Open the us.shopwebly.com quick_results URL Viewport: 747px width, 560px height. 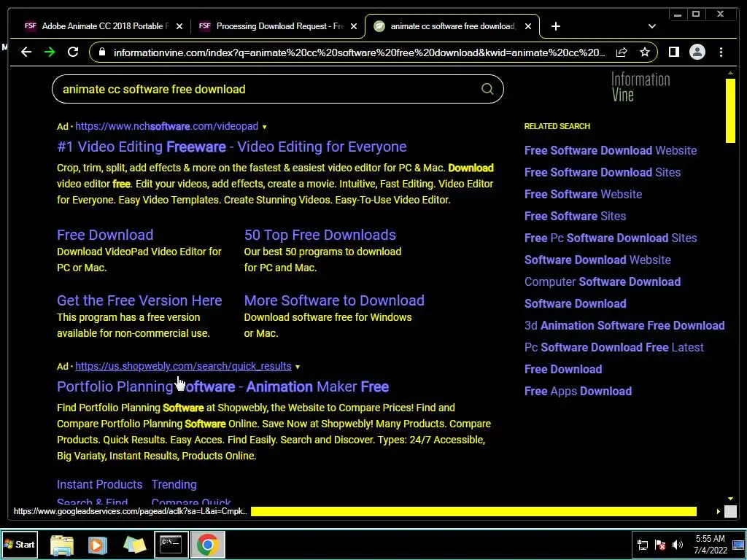pos(183,366)
